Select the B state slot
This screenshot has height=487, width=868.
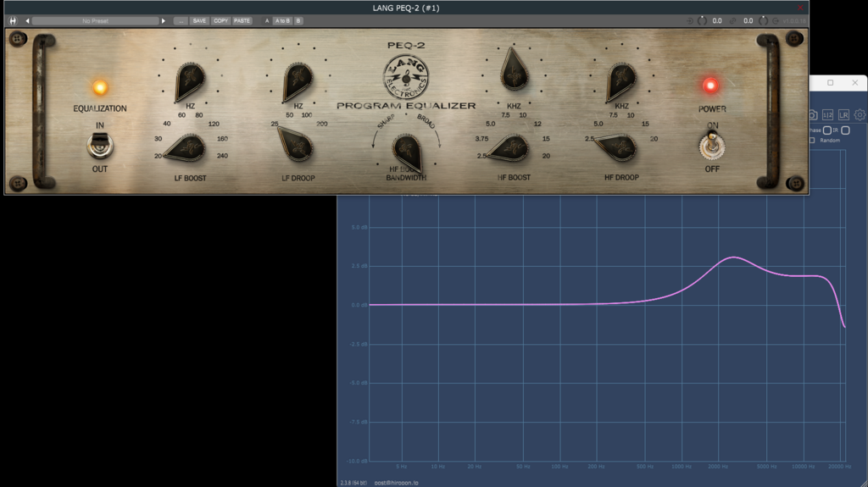(298, 21)
